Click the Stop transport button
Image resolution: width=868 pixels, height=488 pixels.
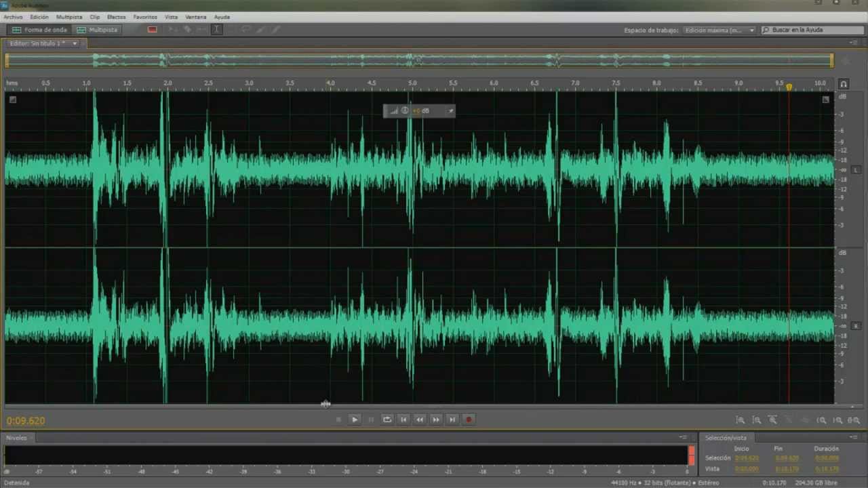click(338, 420)
